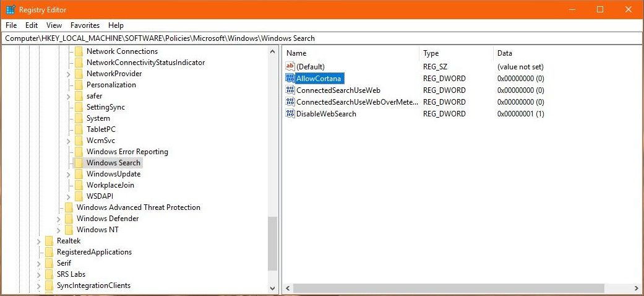The image size is (644, 296).
Task: Expand the SRS Labs key
Action: coord(39,274)
